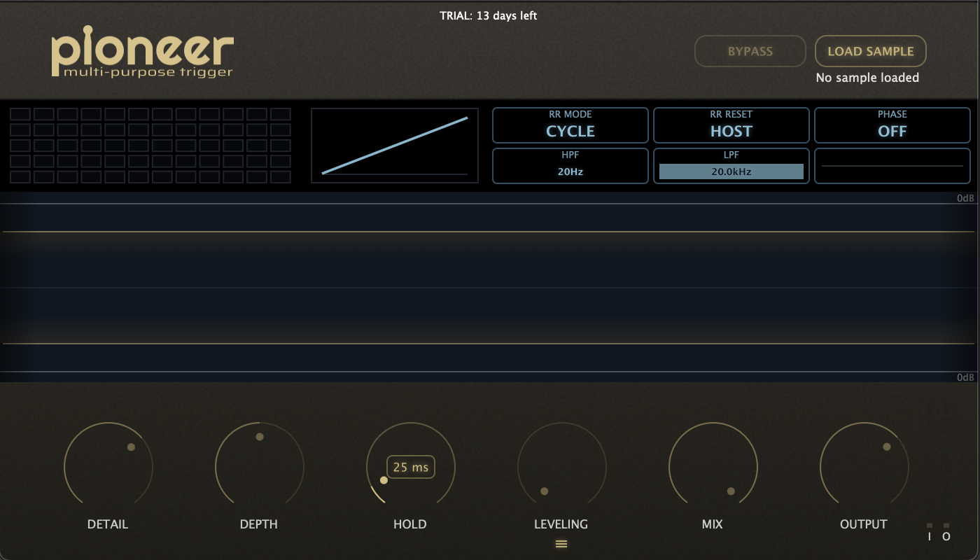Click the Pioneer logo
This screenshot has height=560, width=980.
pyautogui.click(x=142, y=53)
